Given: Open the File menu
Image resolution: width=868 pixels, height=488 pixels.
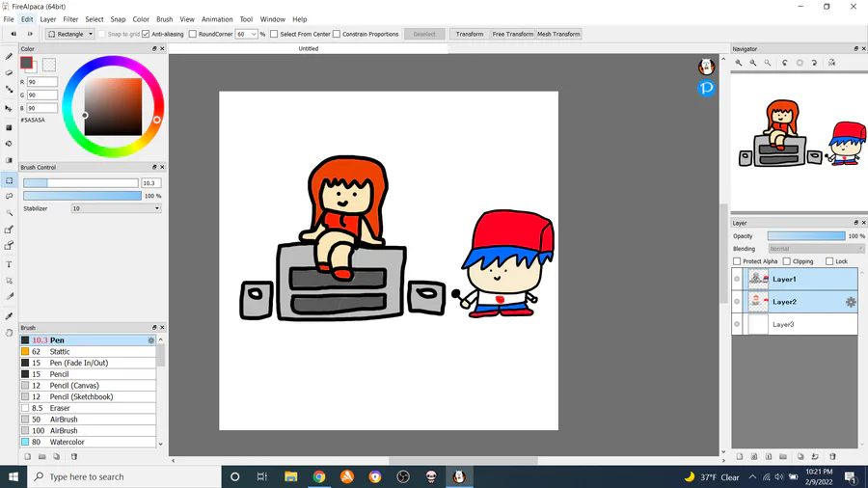Looking at the screenshot, I should (9, 19).
